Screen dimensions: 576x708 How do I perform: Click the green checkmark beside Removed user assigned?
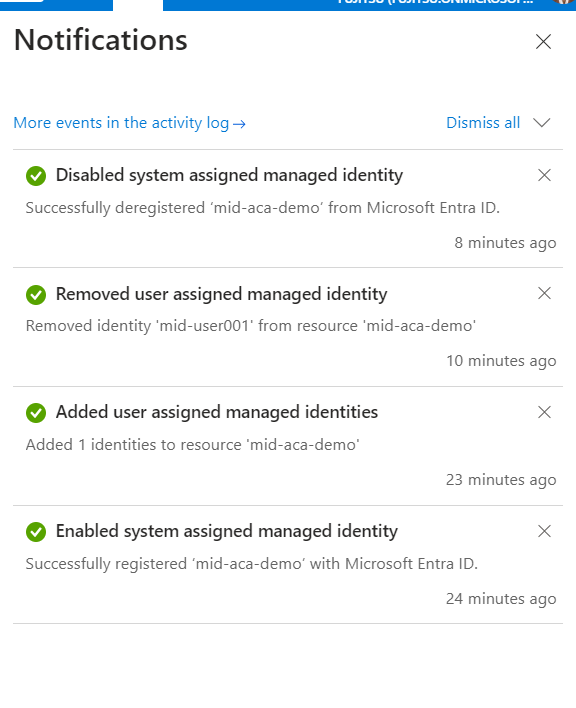[36, 295]
